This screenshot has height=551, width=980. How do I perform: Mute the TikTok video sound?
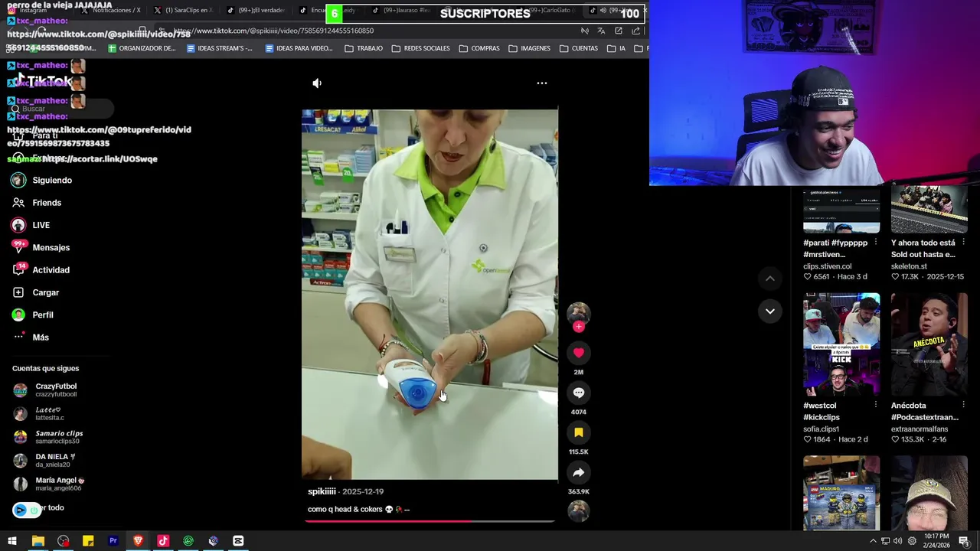(x=317, y=83)
